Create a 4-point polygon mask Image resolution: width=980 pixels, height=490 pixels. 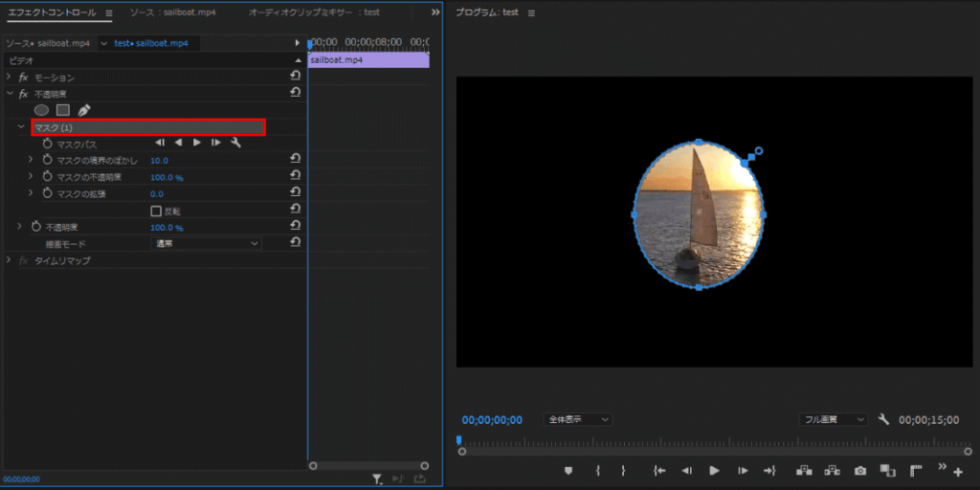[x=62, y=110]
